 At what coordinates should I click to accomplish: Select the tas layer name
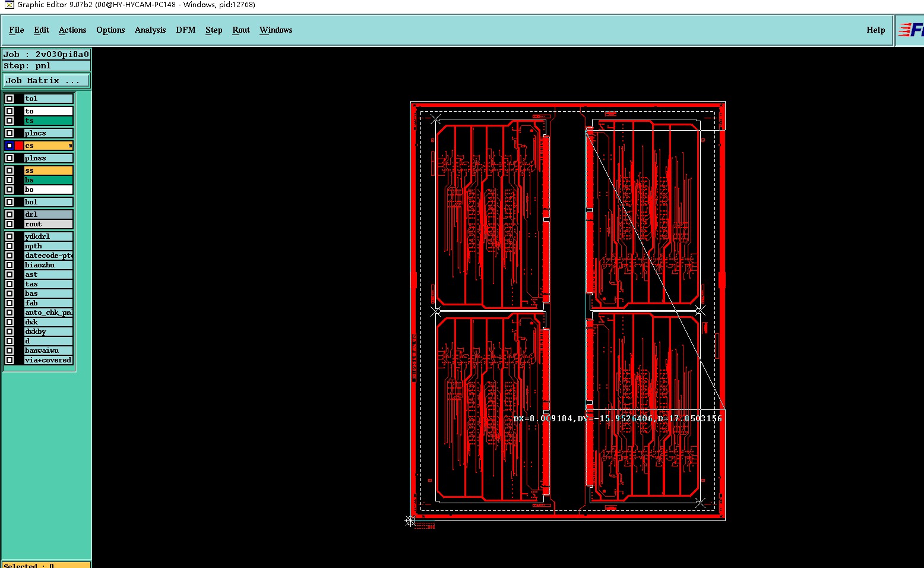[48, 284]
